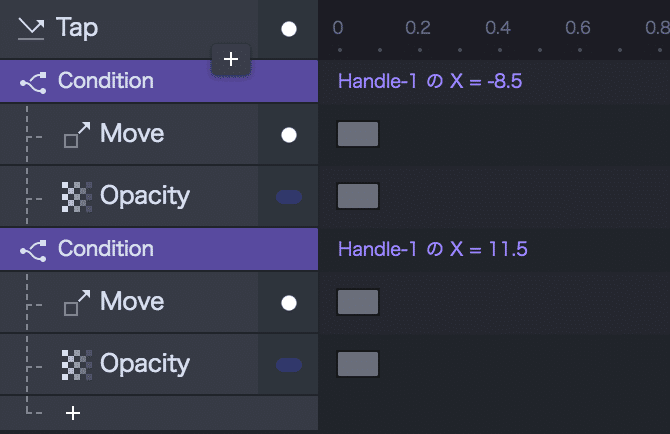The width and height of the screenshot is (670, 434).
Task: Click the Opacity checkerboard icon under first Condition
Action: [76, 196]
